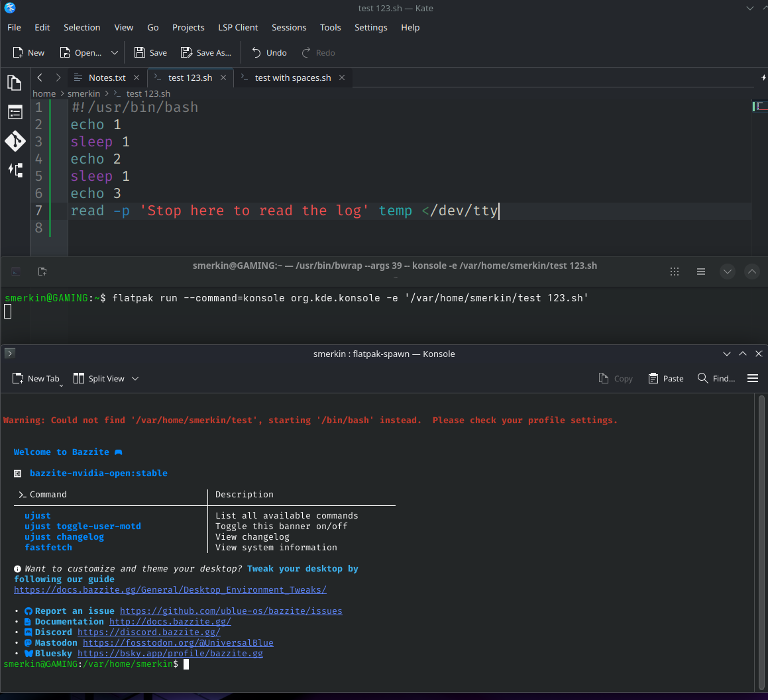Image resolution: width=768 pixels, height=700 pixels.
Task: Switch to the test with spaces.sh tab
Action: [x=292, y=77]
